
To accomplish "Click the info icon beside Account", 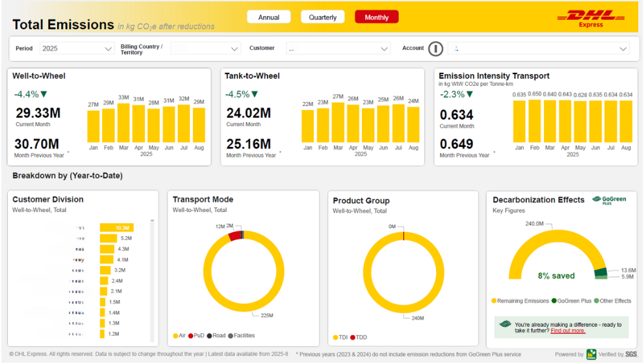I will [x=435, y=49].
